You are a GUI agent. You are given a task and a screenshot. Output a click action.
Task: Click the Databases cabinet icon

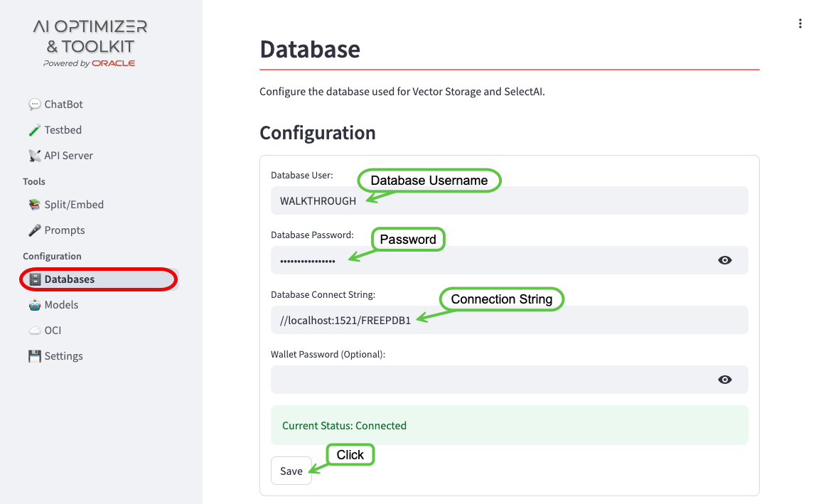(x=35, y=279)
